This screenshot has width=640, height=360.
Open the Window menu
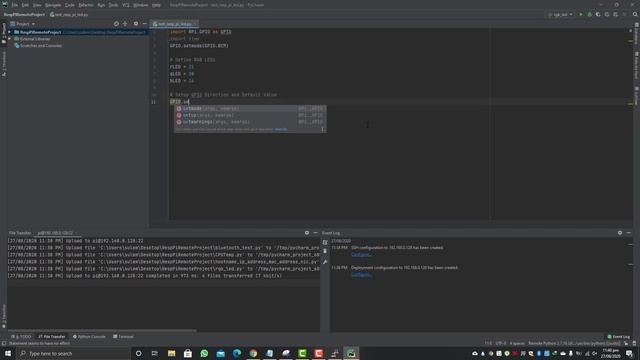click(141, 5)
